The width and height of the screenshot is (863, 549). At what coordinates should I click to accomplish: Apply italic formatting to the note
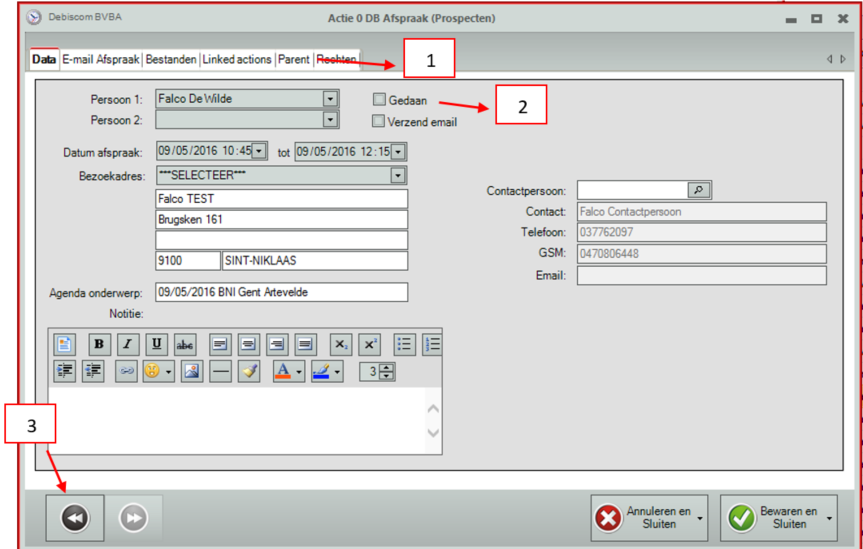(127, 344)
